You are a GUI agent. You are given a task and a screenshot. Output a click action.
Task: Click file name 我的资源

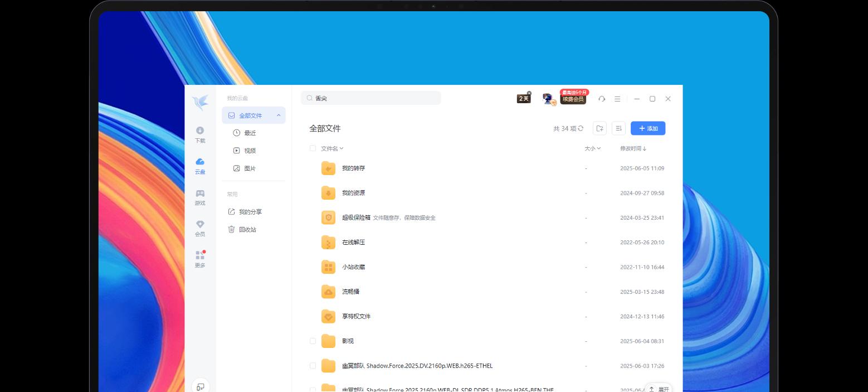pyautogui.click(x=353, y=193)
